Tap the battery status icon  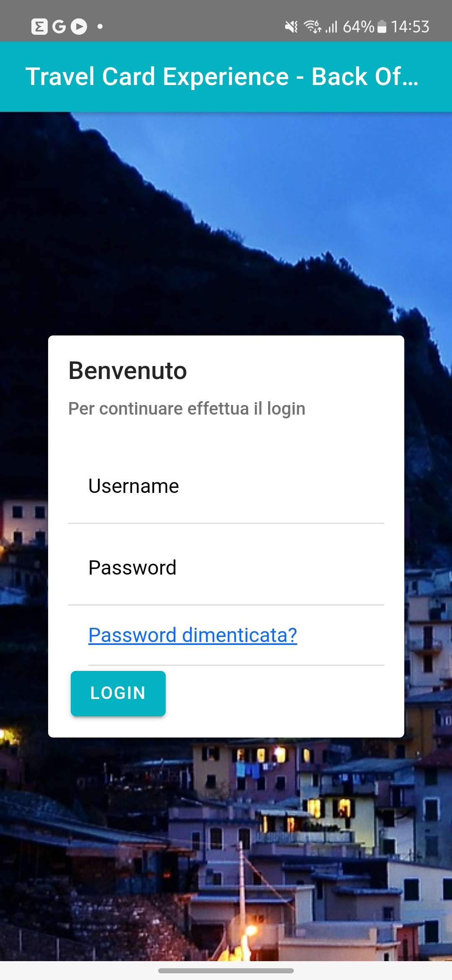pos(382,27)
